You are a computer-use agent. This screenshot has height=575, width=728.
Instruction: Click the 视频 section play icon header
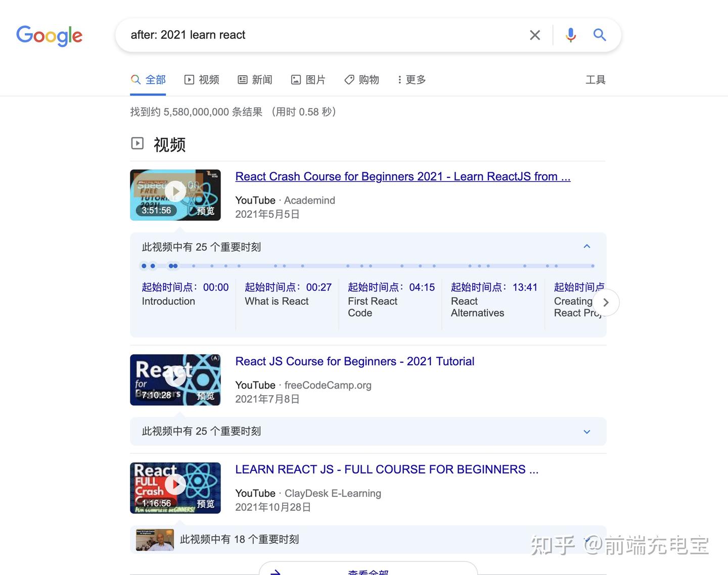click(x=137, y=143)
